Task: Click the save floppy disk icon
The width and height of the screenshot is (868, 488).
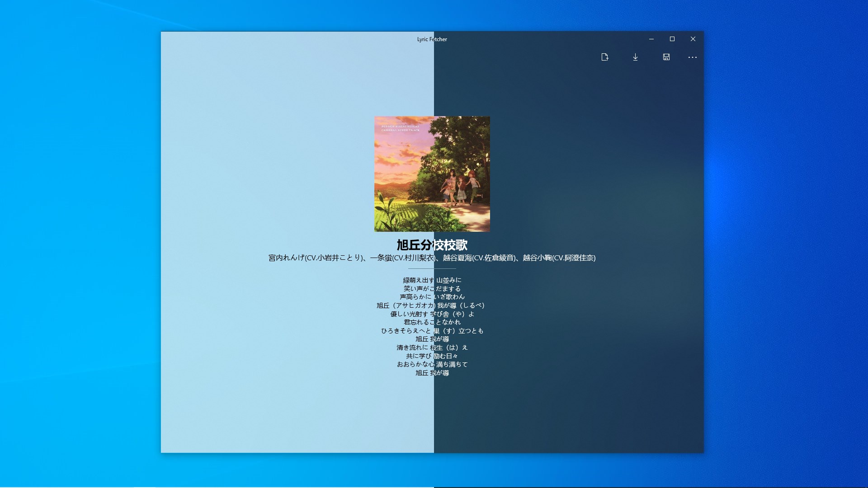Action: [666, 57]
